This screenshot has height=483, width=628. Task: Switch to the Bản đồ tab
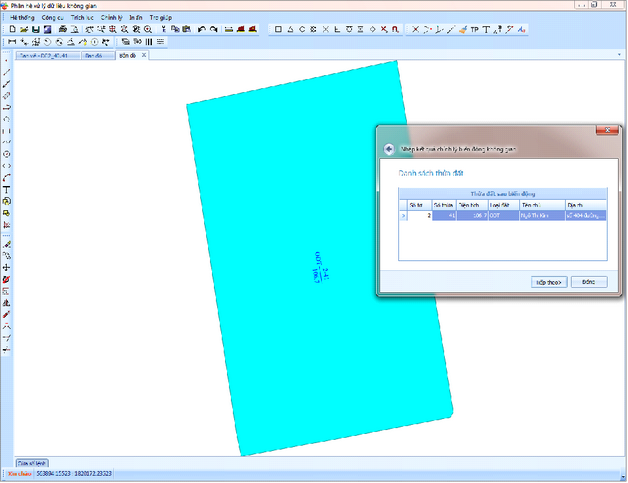click(125, 55)
